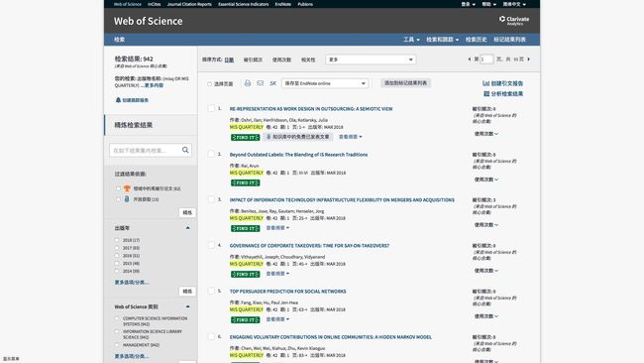The width and height of the screenshot is (644, 363).
Task: Tick the 2017 publication year checkbox
Action: [117, 248]
